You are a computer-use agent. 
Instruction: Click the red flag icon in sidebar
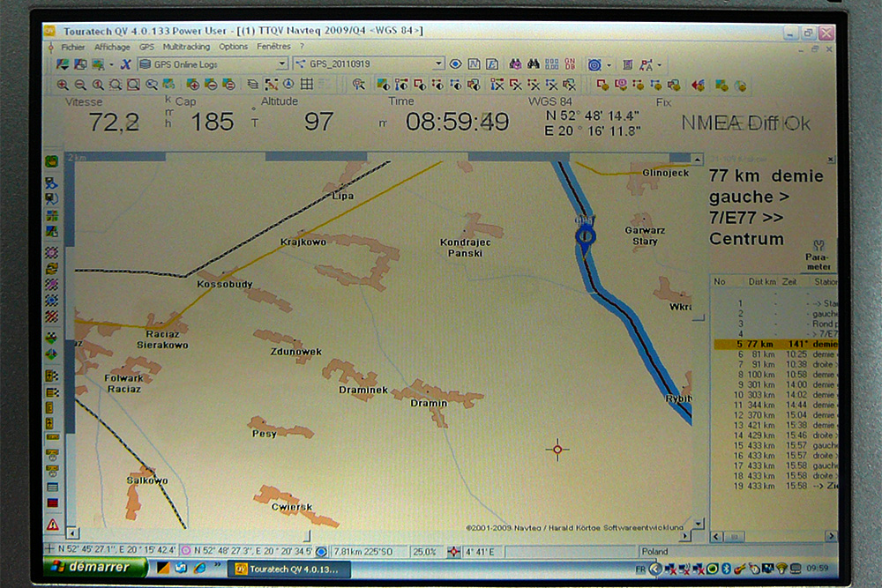click(x=52, y=503)
